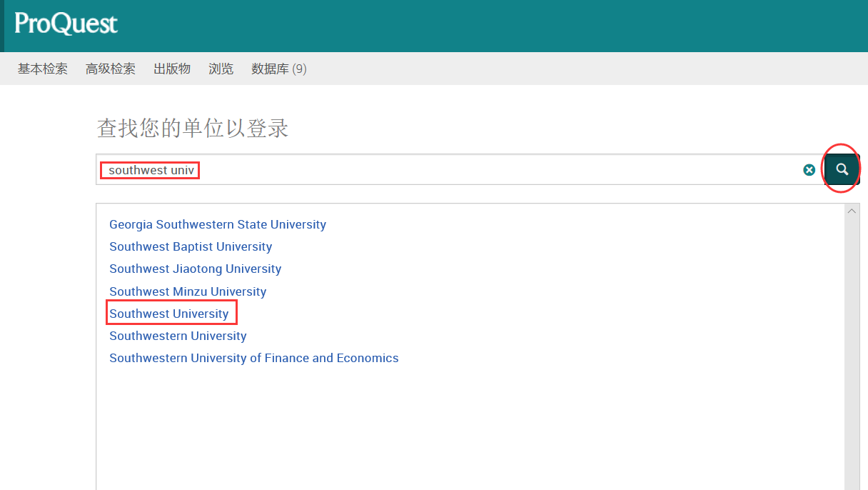Go to 高级检索 advanced search
868x490 pixels.
[x=111, y=69]
